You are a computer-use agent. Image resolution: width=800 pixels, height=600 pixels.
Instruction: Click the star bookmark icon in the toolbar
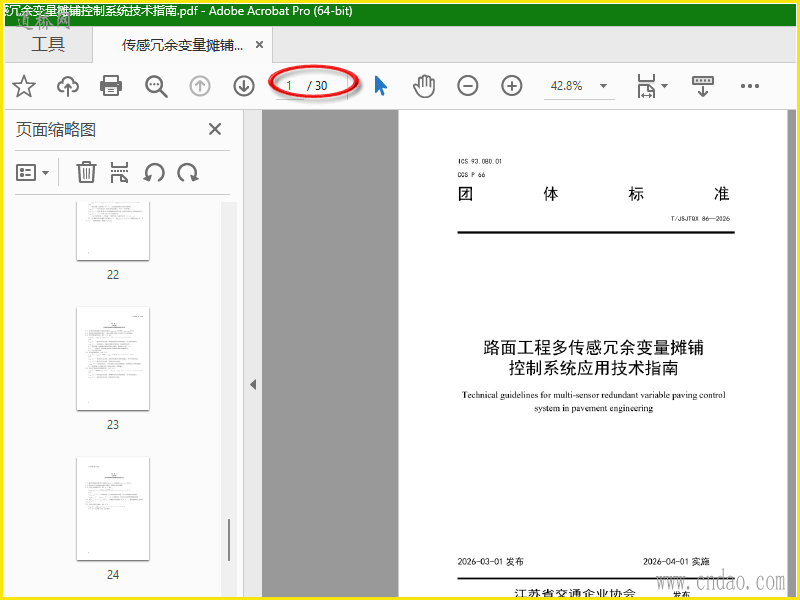pyautogui.click(x=23, y=86)
